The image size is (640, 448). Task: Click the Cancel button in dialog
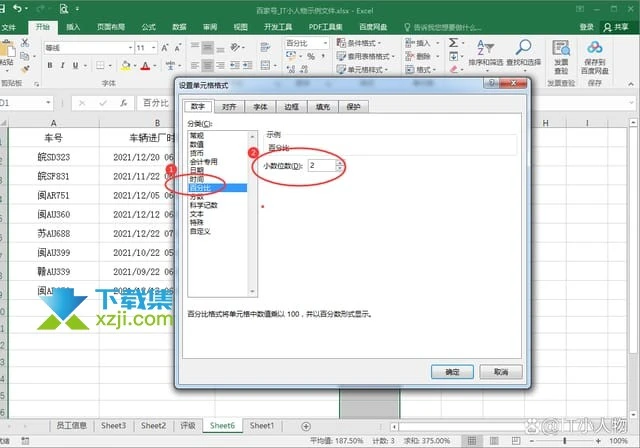[x=501, y=372]
